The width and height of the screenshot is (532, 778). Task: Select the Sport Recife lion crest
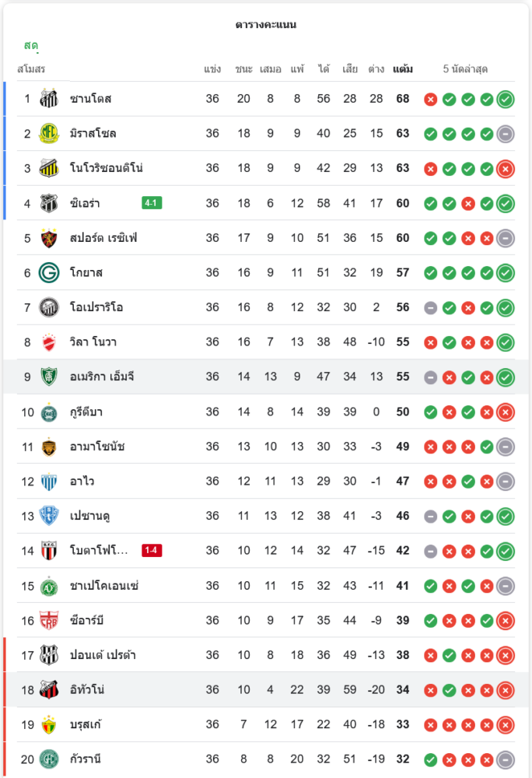click(49, 238)
